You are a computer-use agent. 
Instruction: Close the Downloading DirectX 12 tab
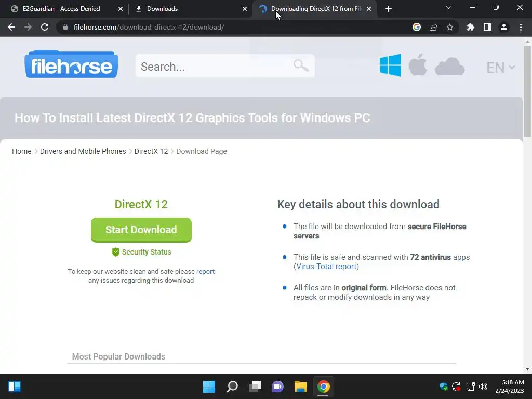coord(369,9)
